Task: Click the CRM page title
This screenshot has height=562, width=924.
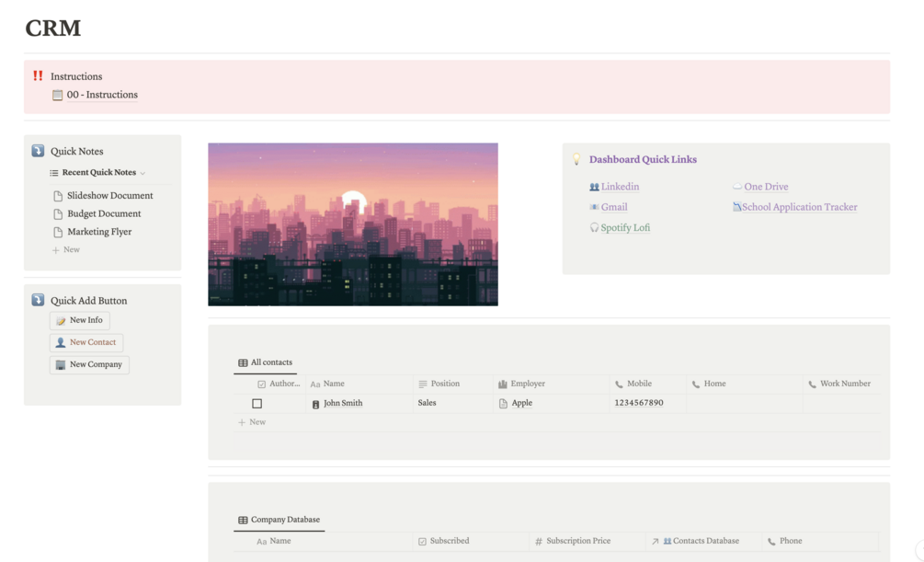Action: tap(53, 28)
